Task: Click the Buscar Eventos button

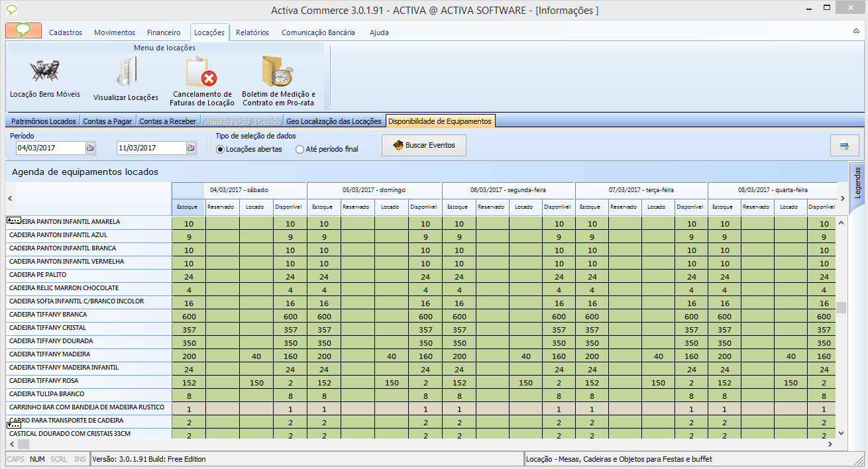Action: [x=424, y=145]
